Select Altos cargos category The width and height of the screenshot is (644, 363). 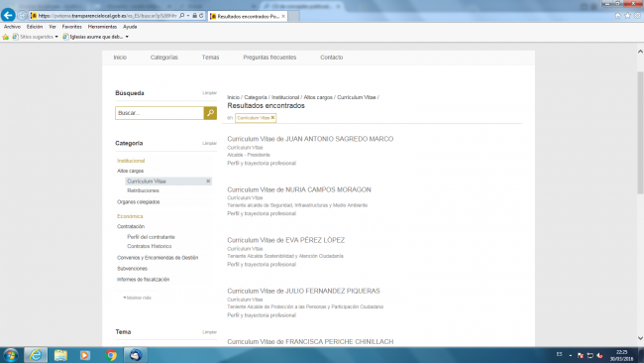tap(130, 171)
